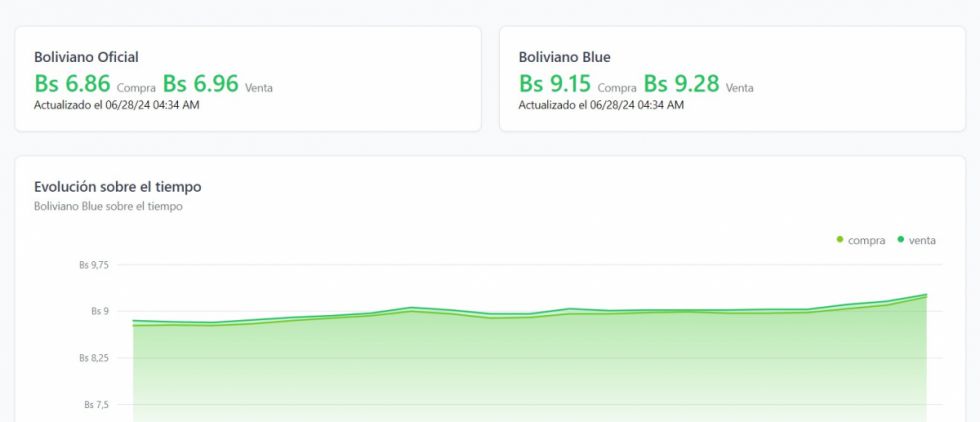Click the Blue card's Actualizado timestamp
Viewport: 980px width, 422px height.
pos(601,105)
